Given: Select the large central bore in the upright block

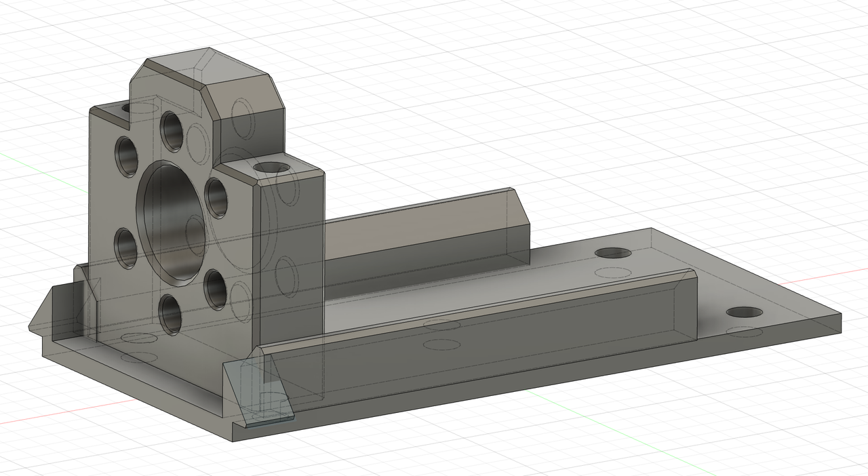Looking at the screenshot, I should pos(172,224).
